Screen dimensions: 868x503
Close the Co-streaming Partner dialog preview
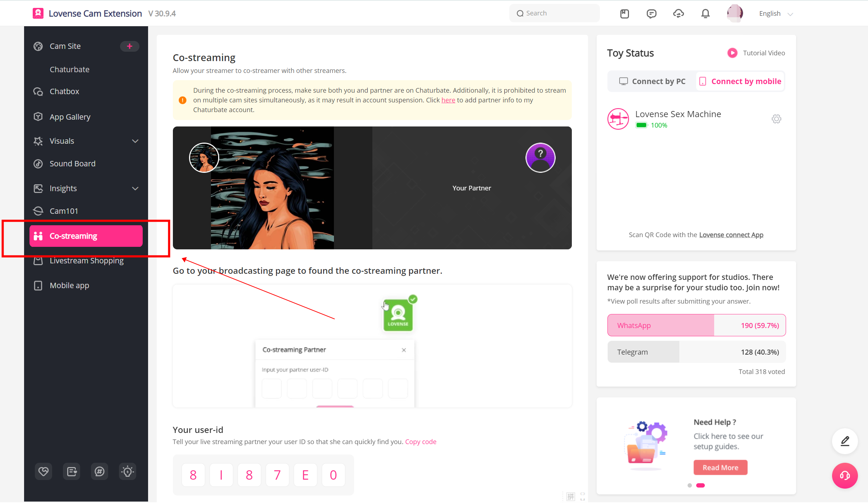[404, 350]
